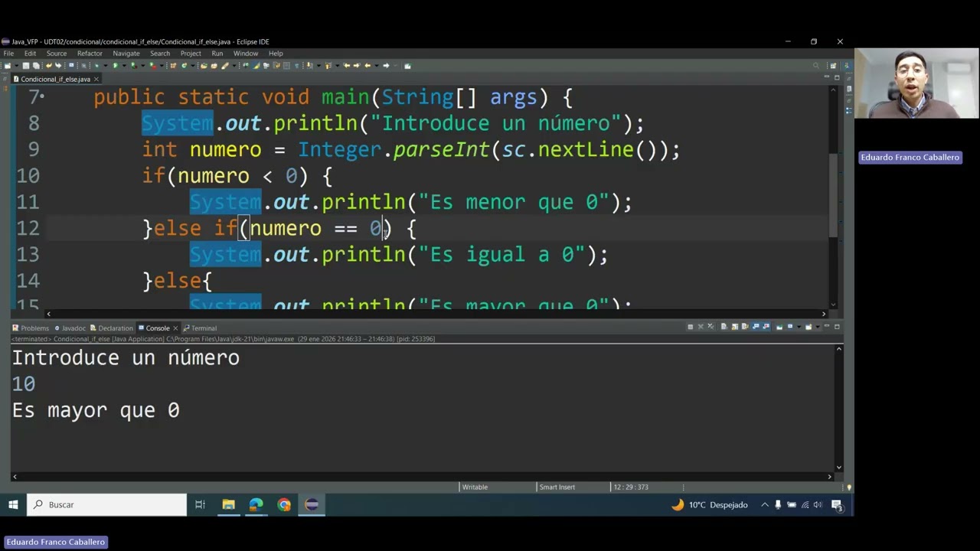The image size is (980, 551).
Task: Click console scrollbar down arrow
Action: coord(839,467)
